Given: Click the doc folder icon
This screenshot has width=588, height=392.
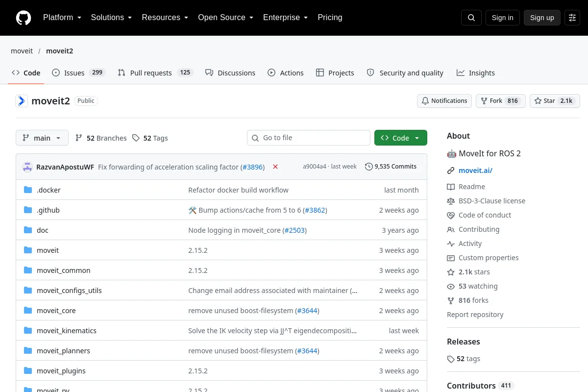Looking at the screenshot, I should (28, 230).
